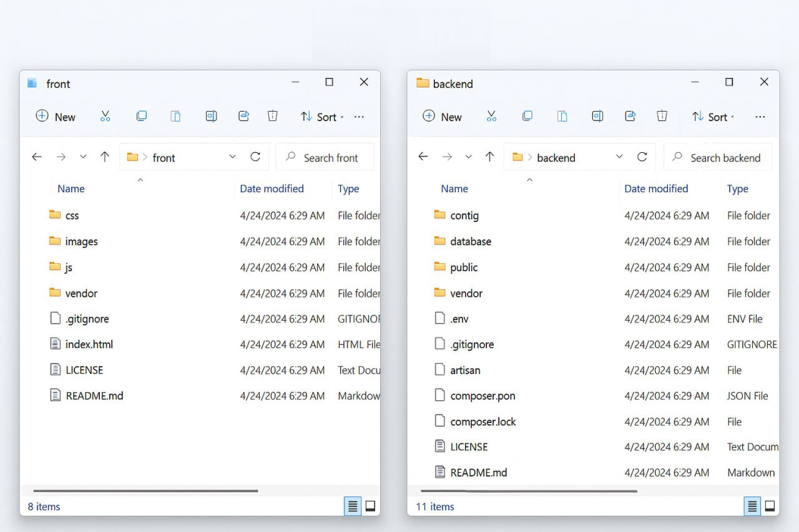The image size is (799, 532).
Task: Open See more menu in backend toolbar
Action: click(760, 117)
